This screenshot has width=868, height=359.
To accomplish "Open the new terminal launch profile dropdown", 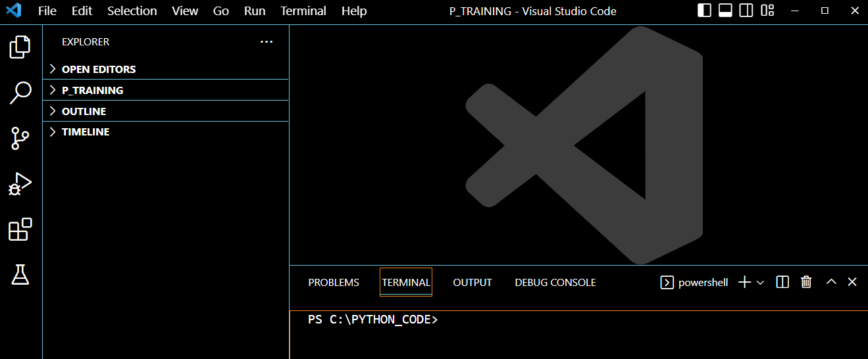I will tap(761, 283).
